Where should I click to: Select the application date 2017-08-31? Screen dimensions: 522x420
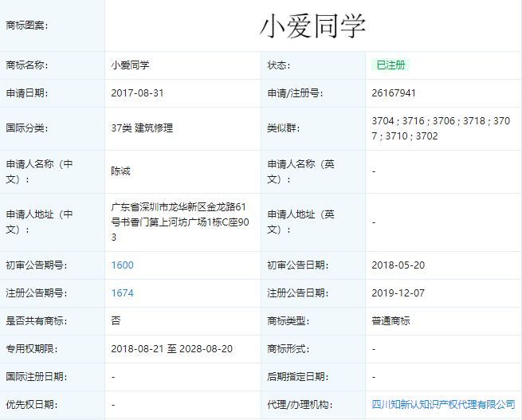click(137, 93)
